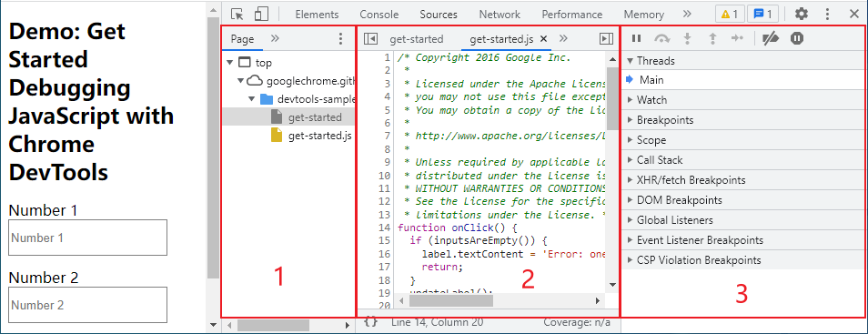The height and width of the screenshot is (334, 868).
Task: Click the Number 1 input field
Action: tap(87, 238)
